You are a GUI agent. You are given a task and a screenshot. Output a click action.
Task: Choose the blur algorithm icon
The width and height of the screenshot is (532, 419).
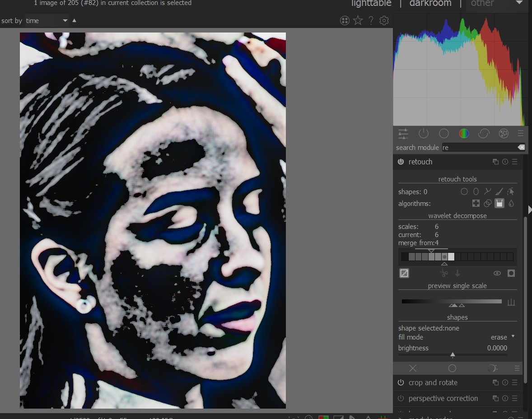[x=511, y=203]
